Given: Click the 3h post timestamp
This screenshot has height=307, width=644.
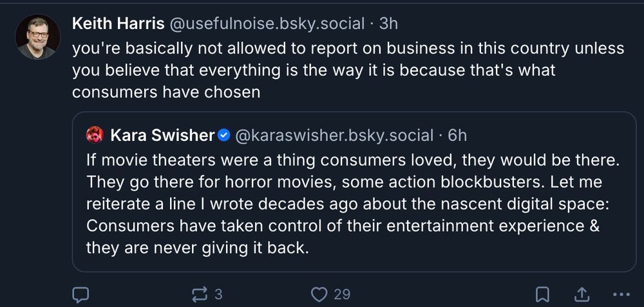Looking at the screenshot, I should click(x=388, y=24).
